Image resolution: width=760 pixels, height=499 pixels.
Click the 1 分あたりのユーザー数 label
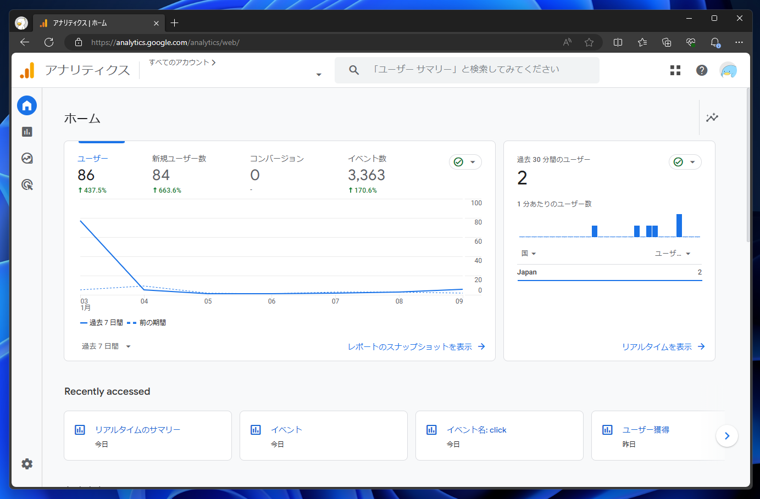coord(554,204)
